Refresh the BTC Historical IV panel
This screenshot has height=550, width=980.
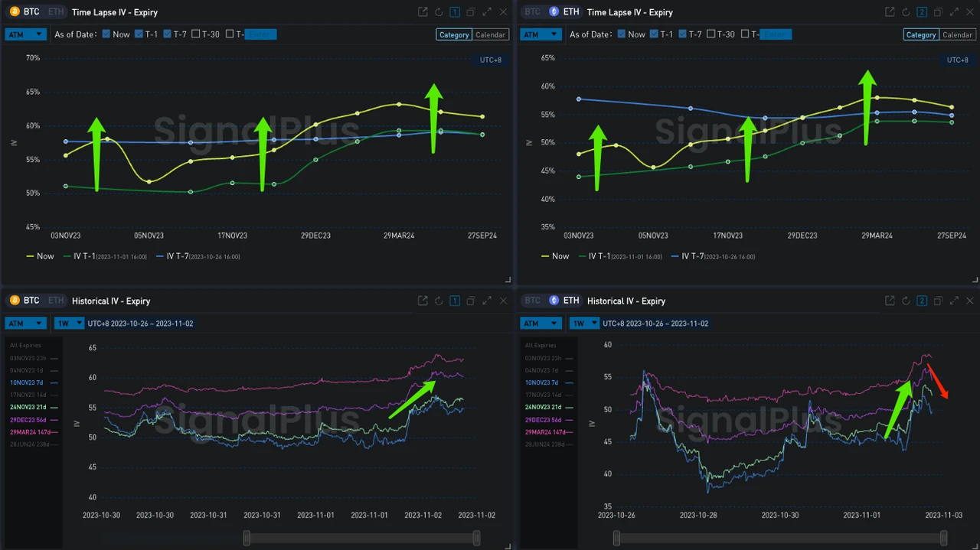point(439,301)
